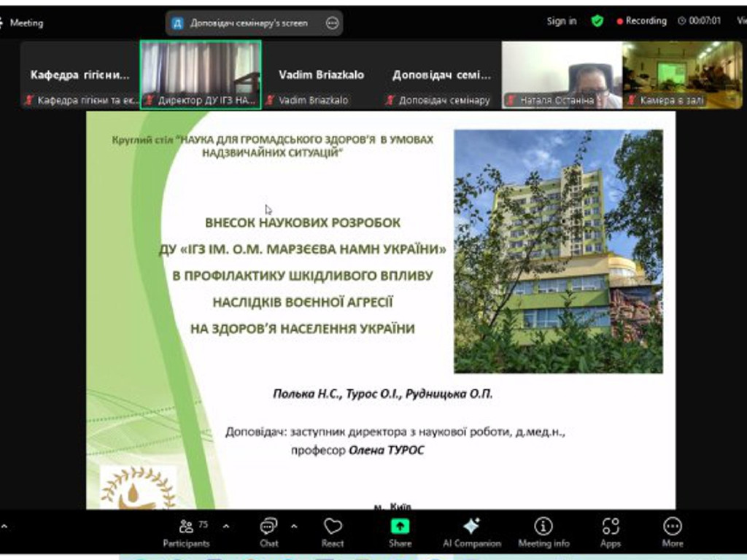The image size is (747, 560).
Task: Click the slide building photo
Action: tap(558, 251)
